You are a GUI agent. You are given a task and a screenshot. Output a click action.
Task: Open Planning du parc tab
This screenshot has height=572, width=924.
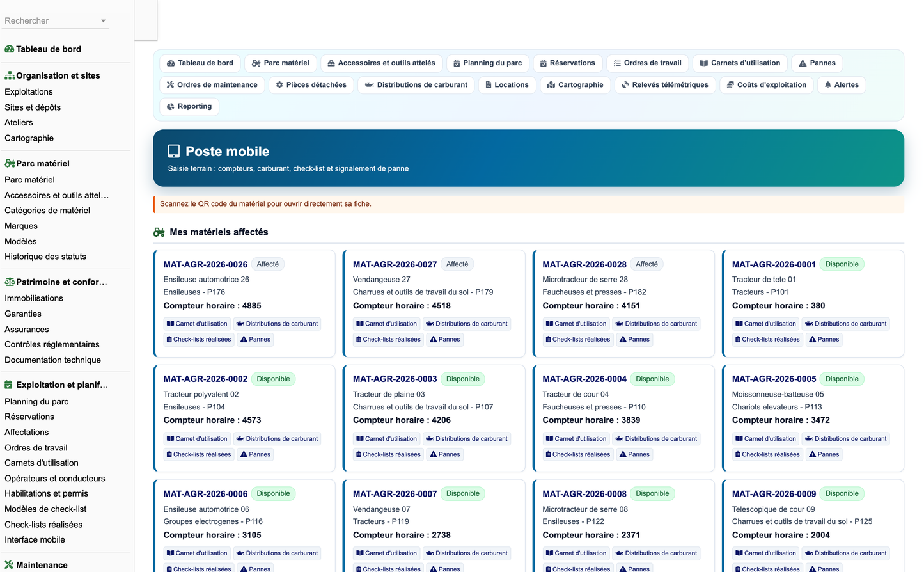tap(488, 63)
